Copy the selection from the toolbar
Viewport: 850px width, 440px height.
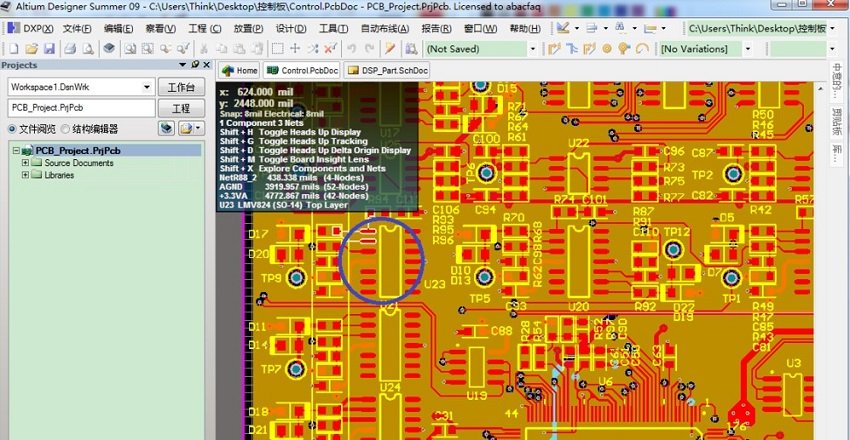[222, 49]
